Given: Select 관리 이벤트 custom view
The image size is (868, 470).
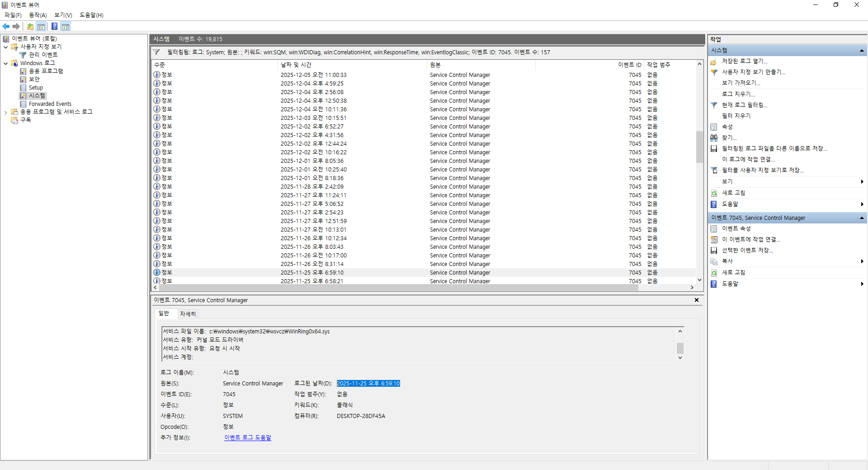Looking at the screenshot, I should click(x=43, y=55).
